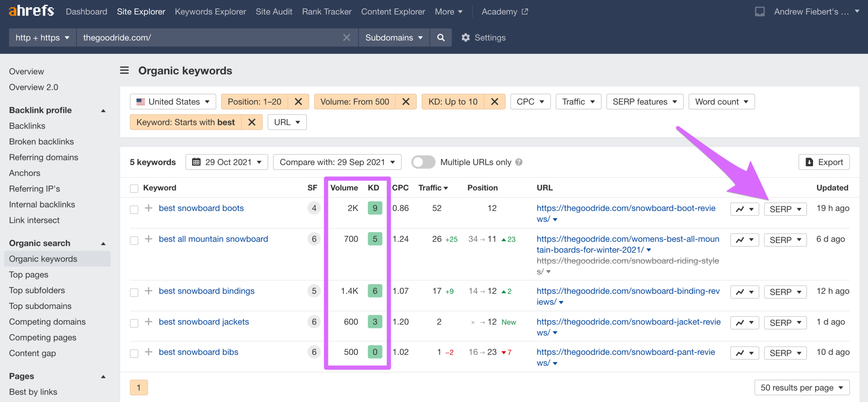Click the Ahrefs logo
Screen dimensions: 868x402
[x=31, y=11]
